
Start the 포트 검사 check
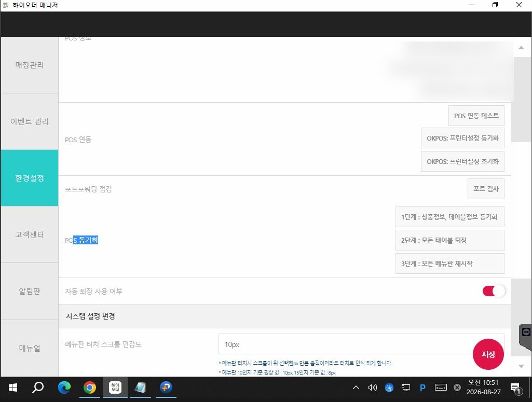click(486, 189)
